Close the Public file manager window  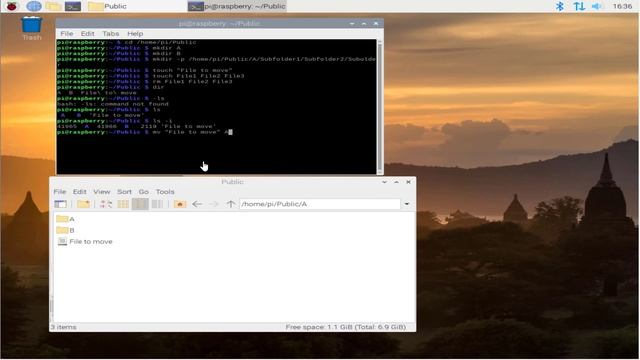pyautogui.click(x=408, y=182)
